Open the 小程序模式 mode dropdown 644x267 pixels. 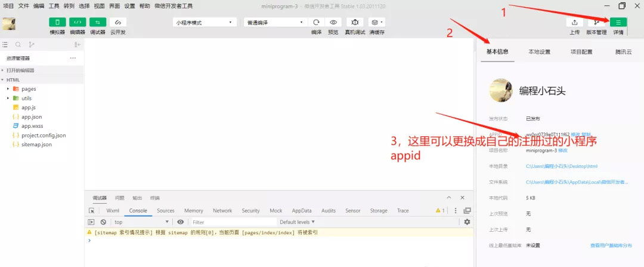[205, 22]
